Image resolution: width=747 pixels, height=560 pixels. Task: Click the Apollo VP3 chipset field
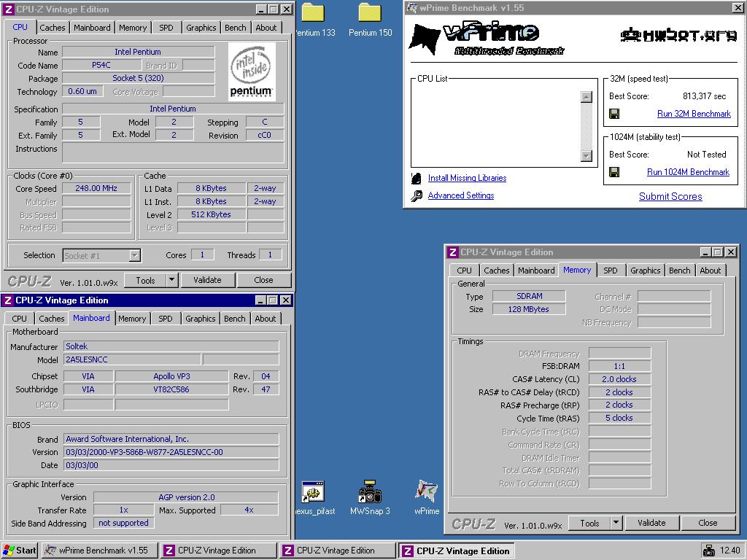pyautogui.click(x=171, y=376)
